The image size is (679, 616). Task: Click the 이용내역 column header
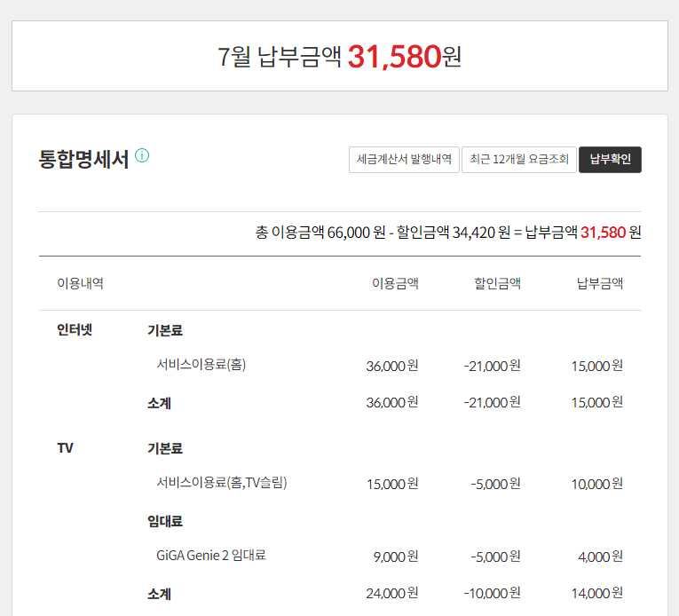tap(80, 284)
